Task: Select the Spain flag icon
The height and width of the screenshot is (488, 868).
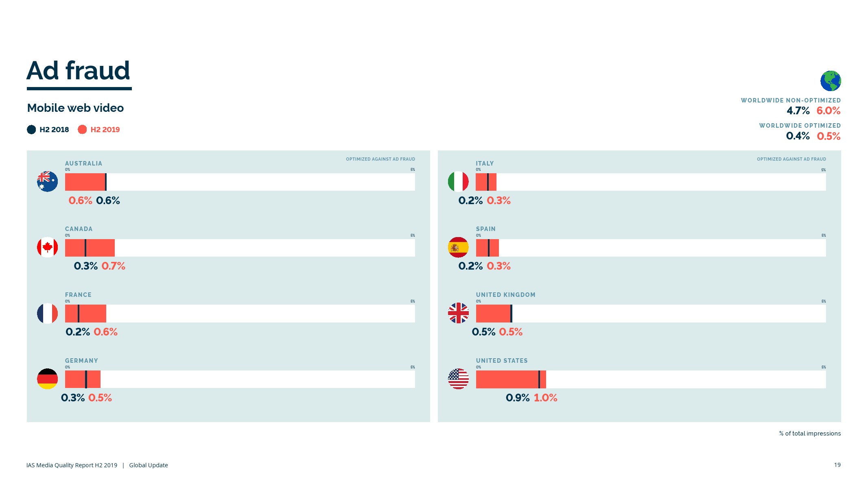Action: pyautogui.click(x=458, y=247)
